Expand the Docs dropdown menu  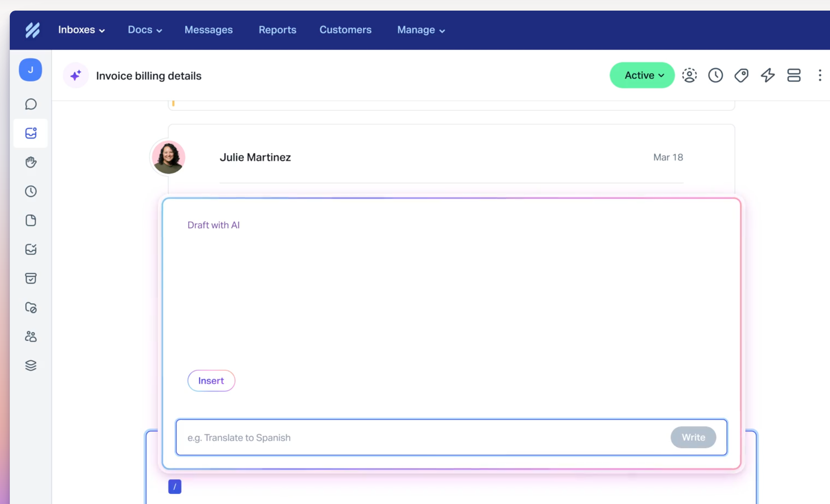tap(145, 30)
